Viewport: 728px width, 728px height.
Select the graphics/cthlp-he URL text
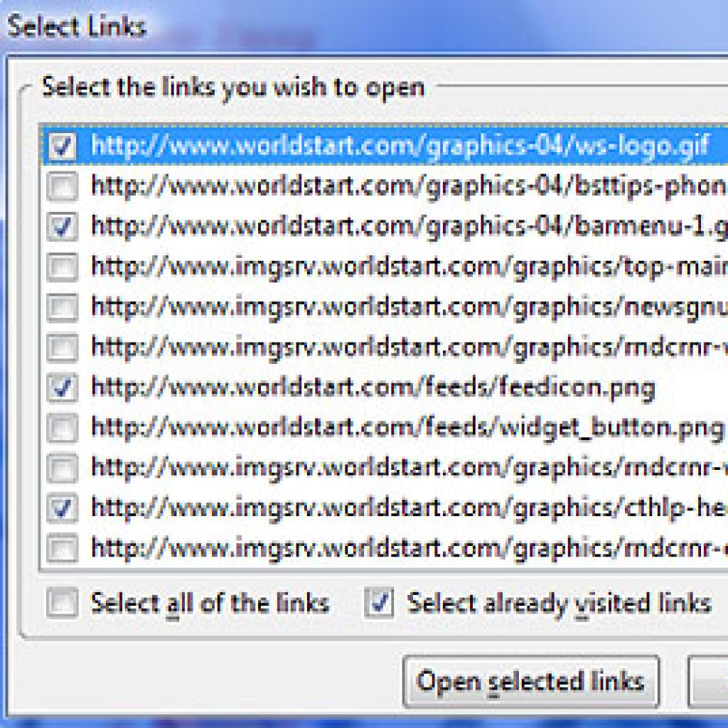(x=409, y=508)
